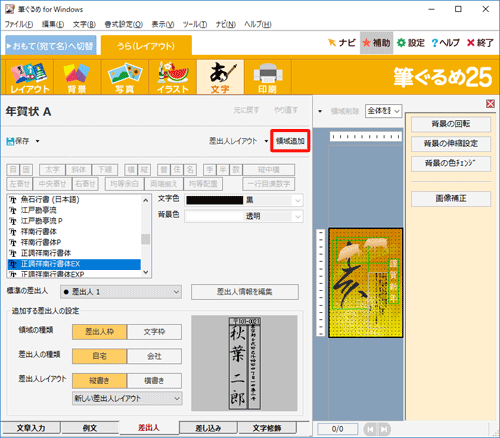
Task: Click the 保存 save icon
Action: coord(17,141)
